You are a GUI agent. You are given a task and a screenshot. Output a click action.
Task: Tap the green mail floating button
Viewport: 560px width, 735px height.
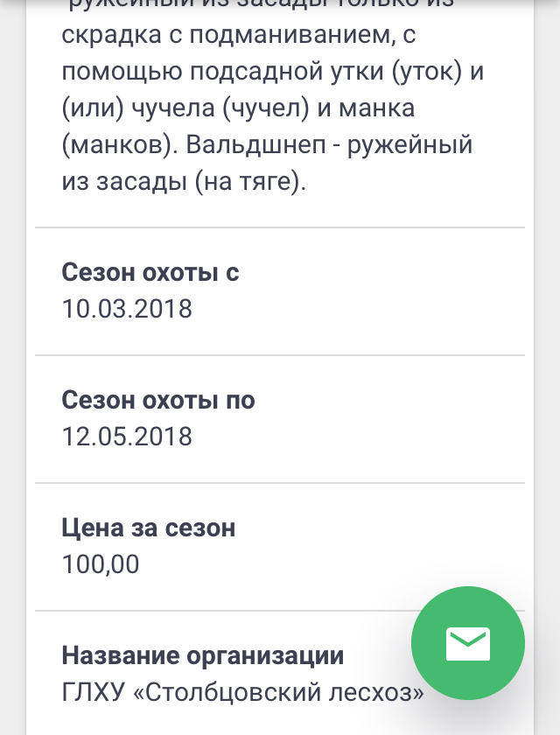click(468, 643)
